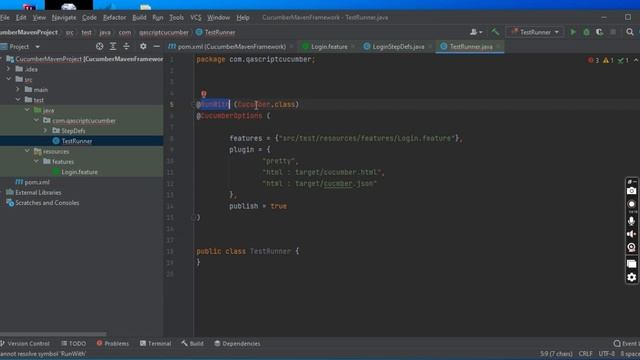
Task: Open recorder bar settings gear
Action: pyautogui.click(x=631, y=278)
